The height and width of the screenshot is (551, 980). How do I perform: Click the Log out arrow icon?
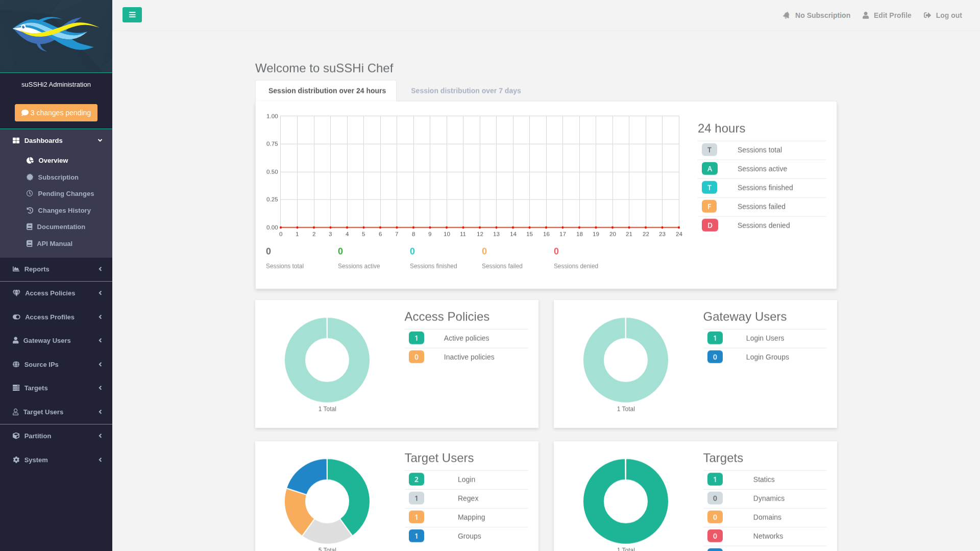click(927, 15)
